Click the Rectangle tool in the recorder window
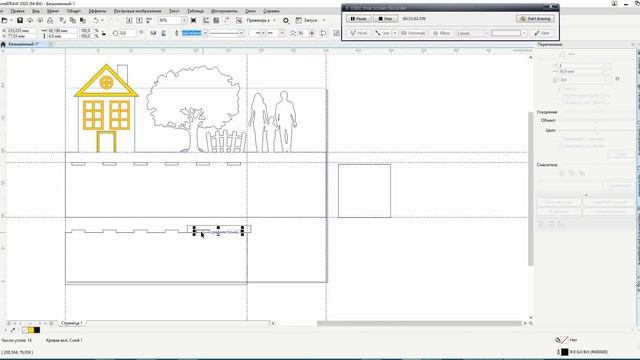640x360 pixels. 413,33
